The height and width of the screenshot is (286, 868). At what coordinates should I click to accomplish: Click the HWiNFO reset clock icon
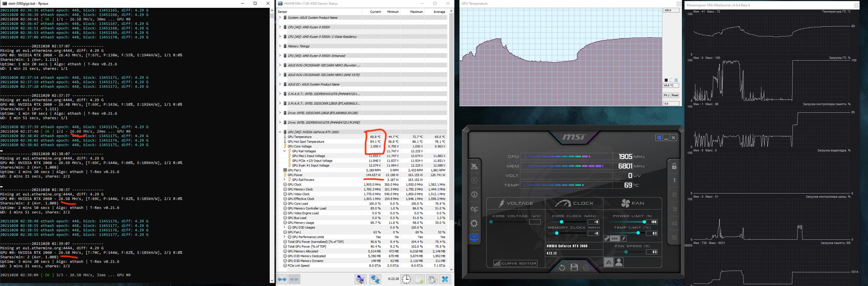[x=407, y=279]
